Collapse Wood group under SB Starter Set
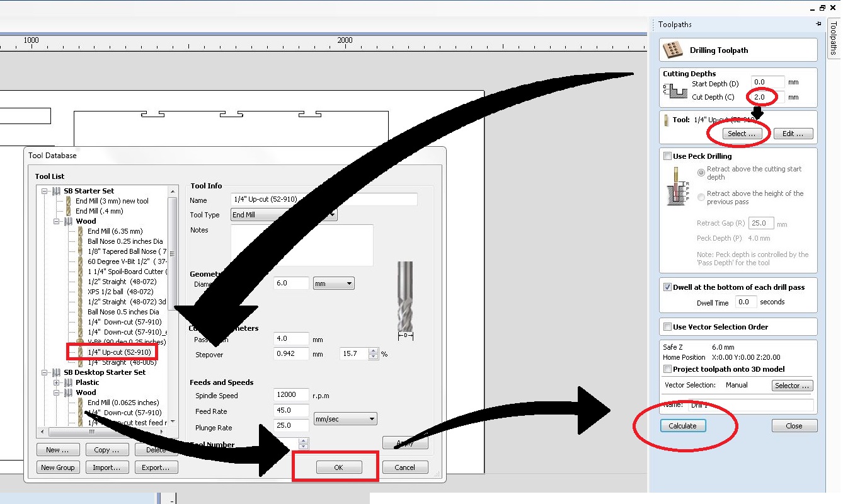This screenshot has width=843, height=504. (57, 221)
